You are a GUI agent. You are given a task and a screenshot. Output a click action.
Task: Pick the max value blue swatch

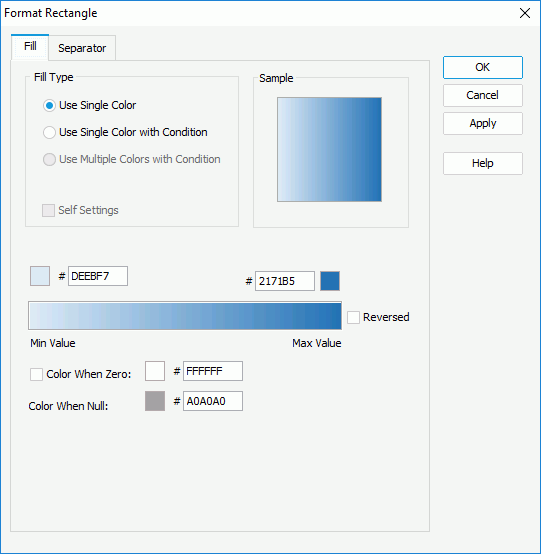point(330,281)
